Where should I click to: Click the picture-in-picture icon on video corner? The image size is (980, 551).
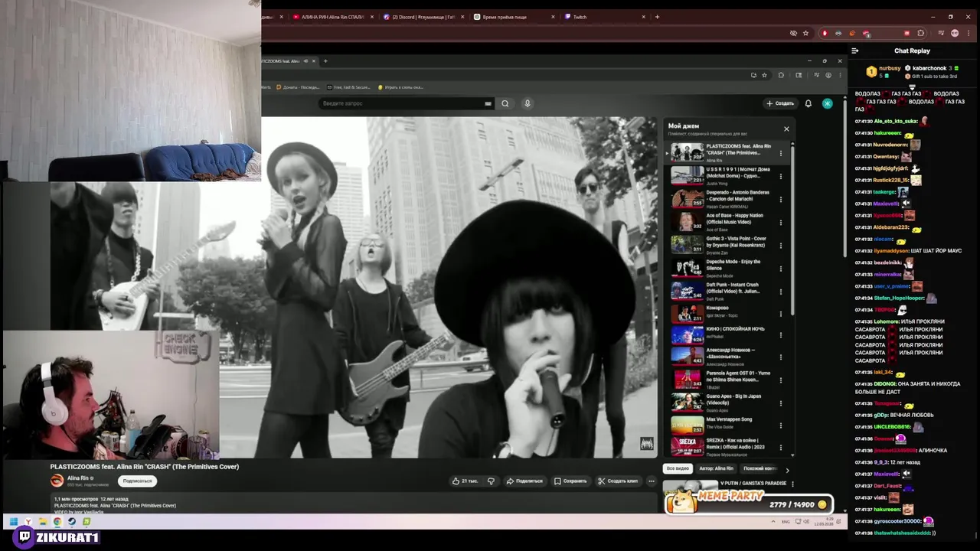pos(647,444)
